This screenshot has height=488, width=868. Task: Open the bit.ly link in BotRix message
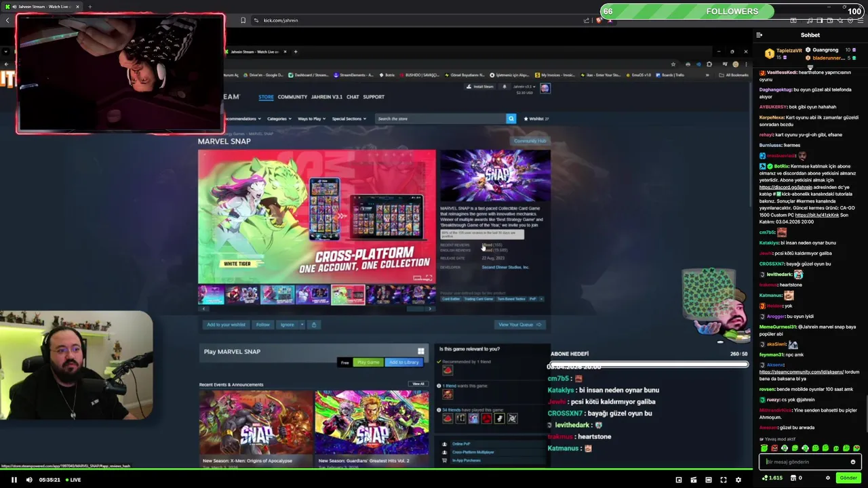pos(817,215)
